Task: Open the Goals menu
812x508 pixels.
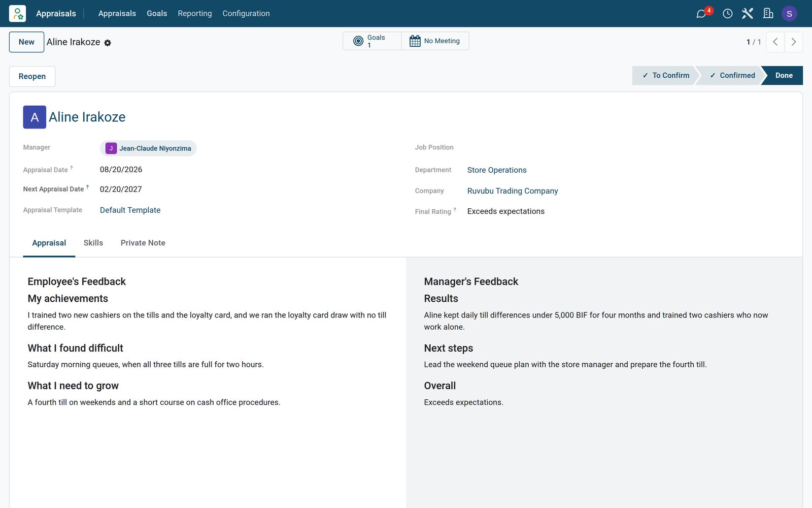Action: tap(157, 14)
